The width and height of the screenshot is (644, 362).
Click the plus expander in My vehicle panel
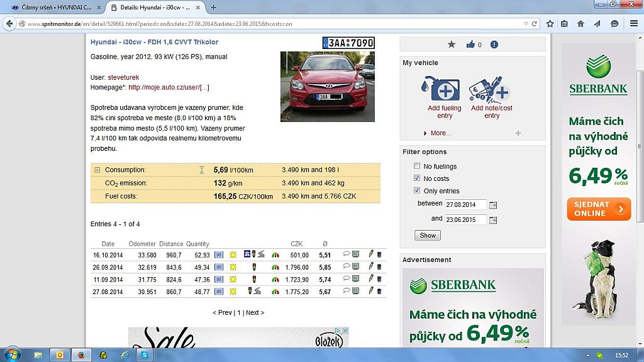point(518,133)
